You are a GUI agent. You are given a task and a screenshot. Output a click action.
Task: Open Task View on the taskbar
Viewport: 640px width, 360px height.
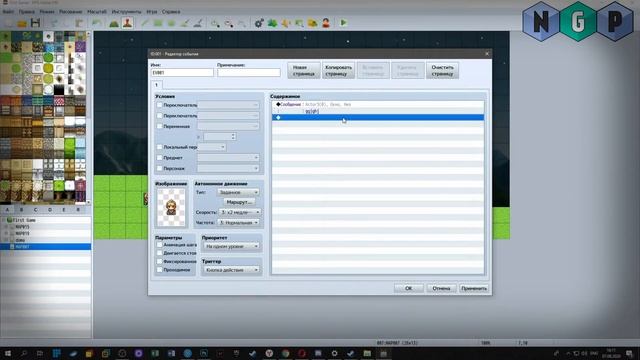(40, 353)
